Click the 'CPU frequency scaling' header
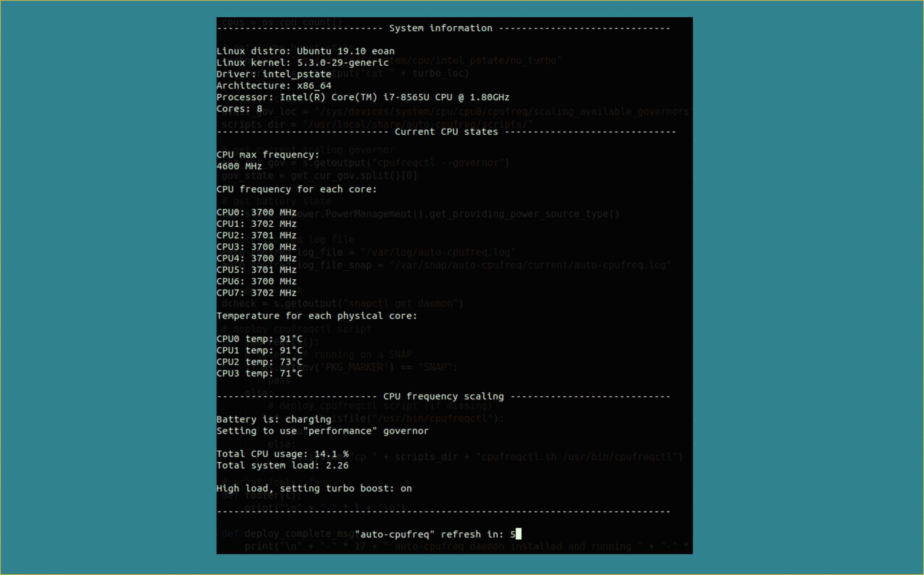 443,396
